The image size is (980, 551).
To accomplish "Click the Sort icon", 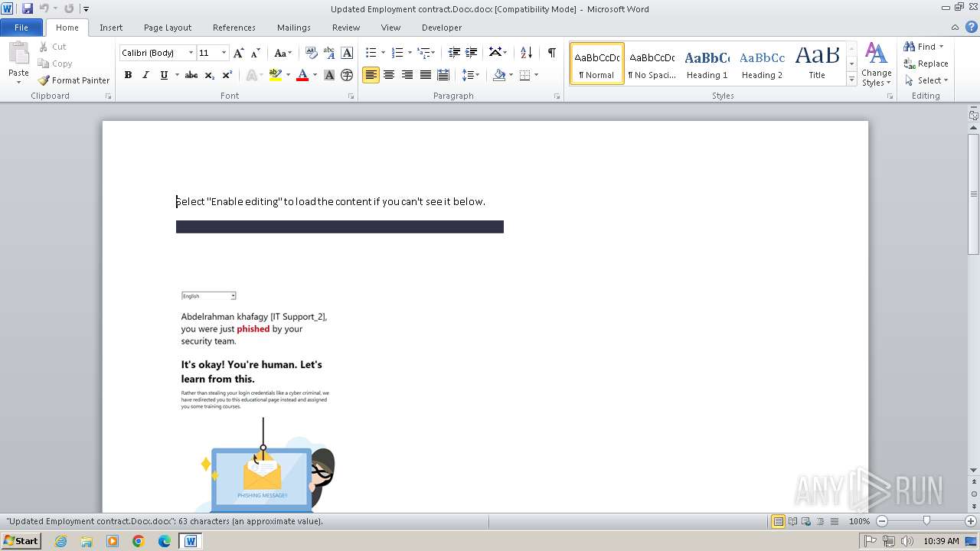I will pos(526,53).
